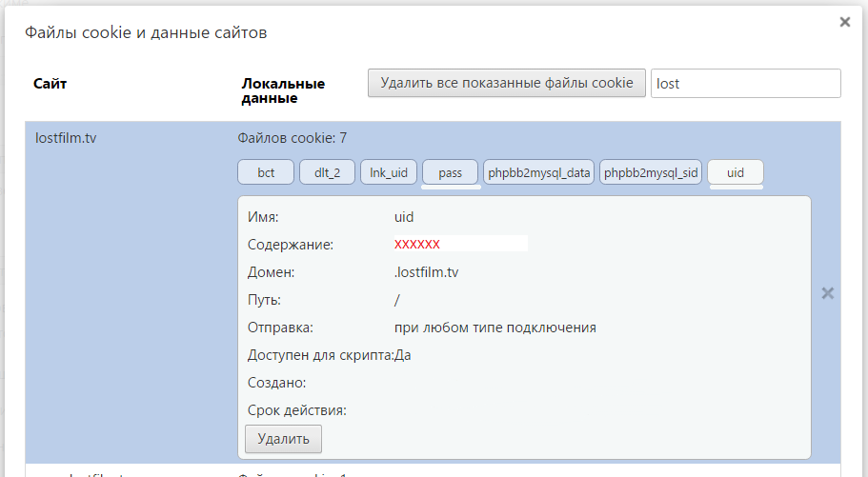Click the '.lostfilm.tv' domain value
Screen dimensions: 868x477
click(x=426, y=272)
